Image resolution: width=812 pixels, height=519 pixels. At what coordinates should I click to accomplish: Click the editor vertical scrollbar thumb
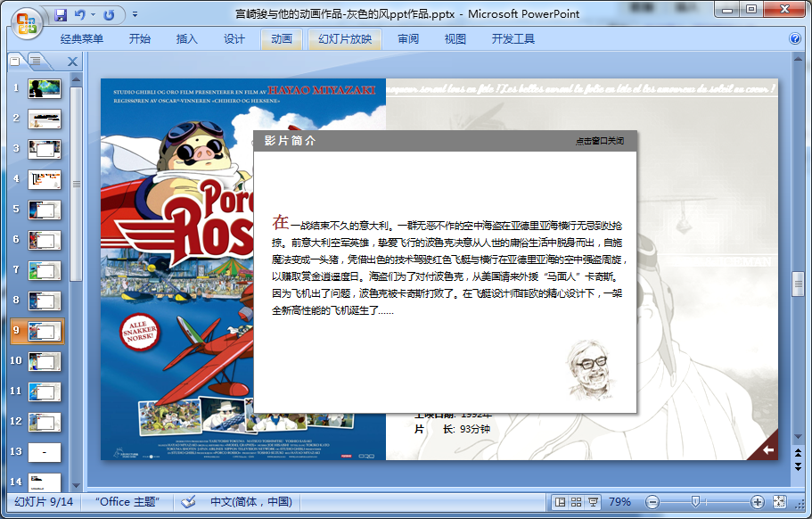(x=798, y=284)
